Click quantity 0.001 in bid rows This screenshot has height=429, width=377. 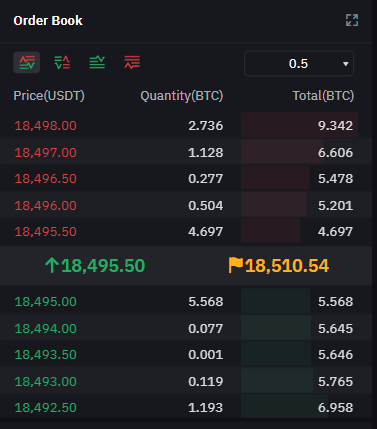(x=206, y=355)
